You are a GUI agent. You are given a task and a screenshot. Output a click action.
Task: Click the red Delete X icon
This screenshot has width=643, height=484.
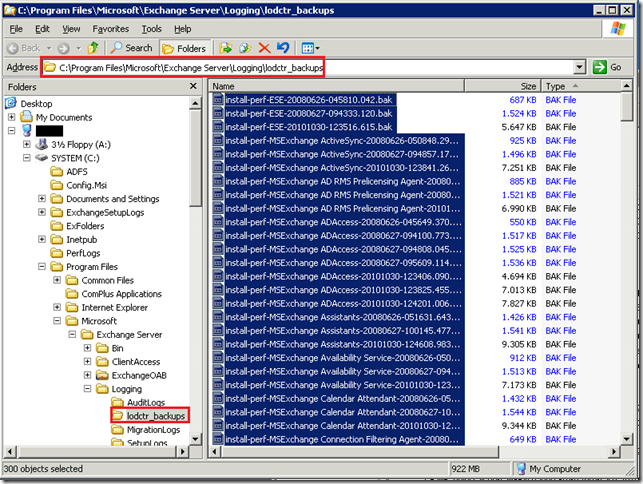pos(264,48)
